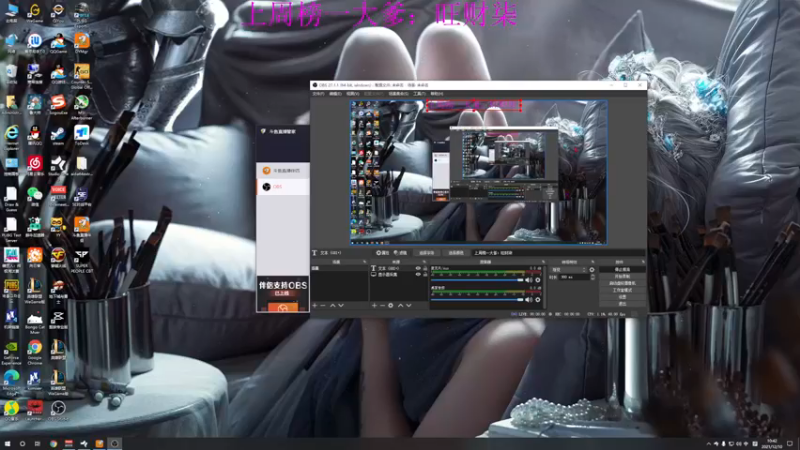This screenshot has height=450, width=800.
Task: Hide the Text (GDI+) source via eye icon
Action: (418, 268)
